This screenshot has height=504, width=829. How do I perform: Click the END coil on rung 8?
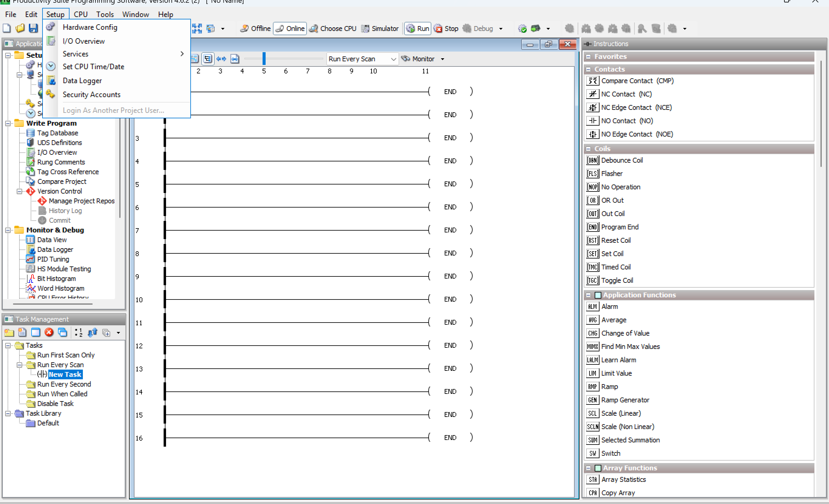[x=450, y=253]
